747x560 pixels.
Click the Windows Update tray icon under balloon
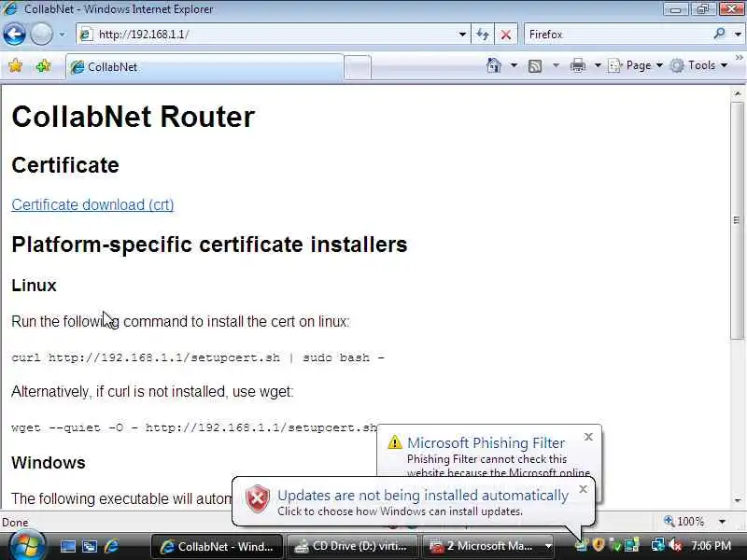pos(582,545)
